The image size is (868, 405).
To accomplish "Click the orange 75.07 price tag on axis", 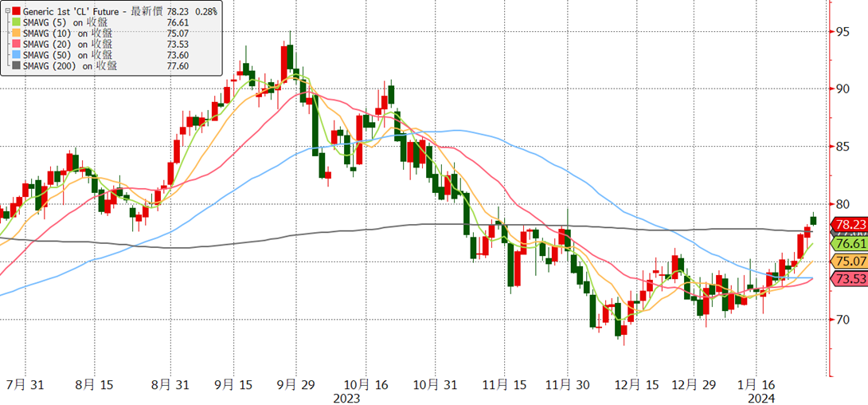I will (x=849, y=261).
